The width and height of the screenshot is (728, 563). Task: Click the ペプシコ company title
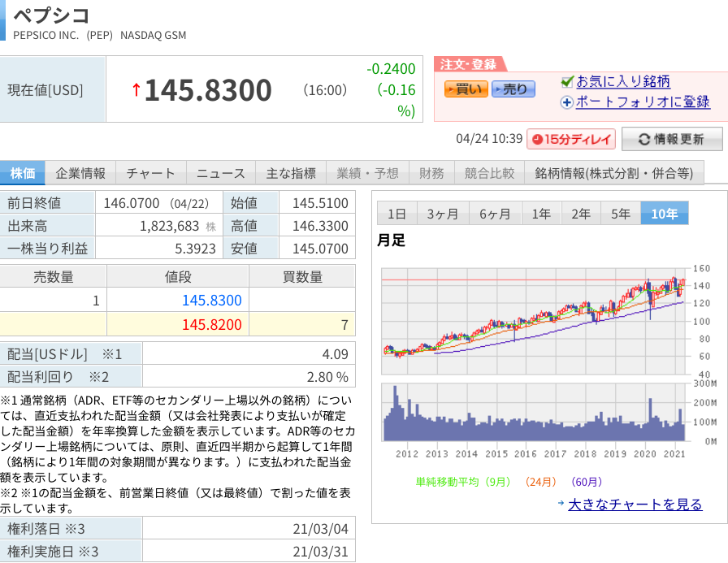tap(51, 15)
